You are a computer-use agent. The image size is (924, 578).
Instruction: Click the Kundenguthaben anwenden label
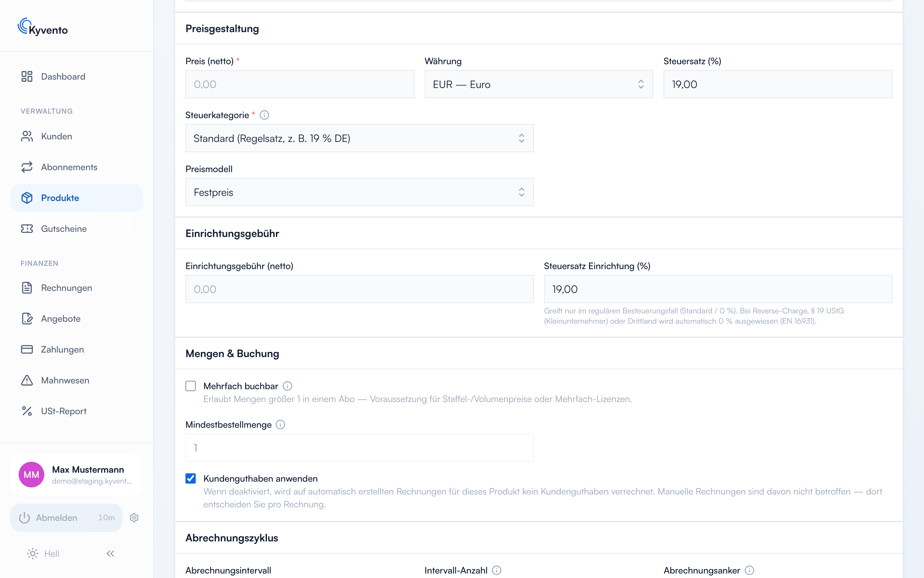[x=261, y=478]
